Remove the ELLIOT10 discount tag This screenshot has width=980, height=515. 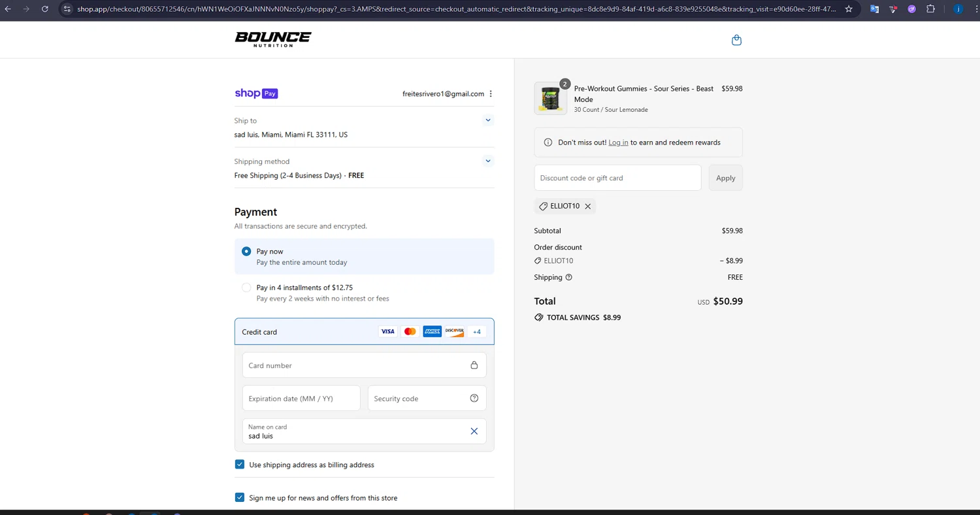click(588, 206)
